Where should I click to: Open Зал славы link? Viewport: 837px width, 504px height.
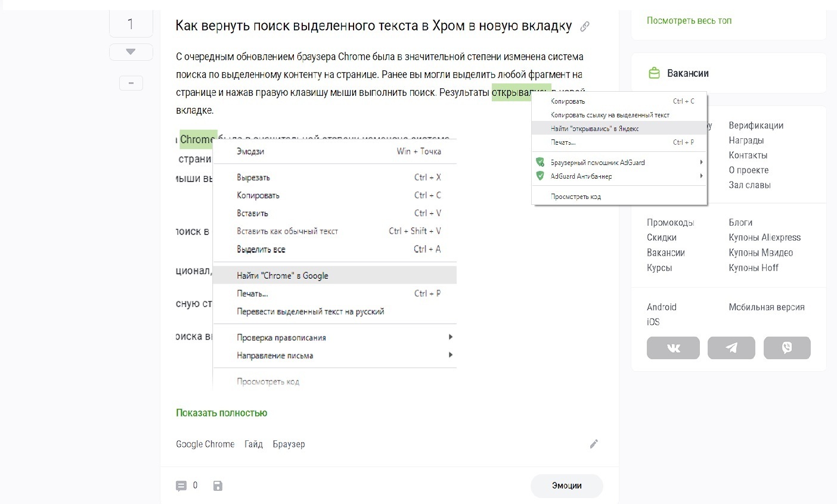click(x=749, y=185)
